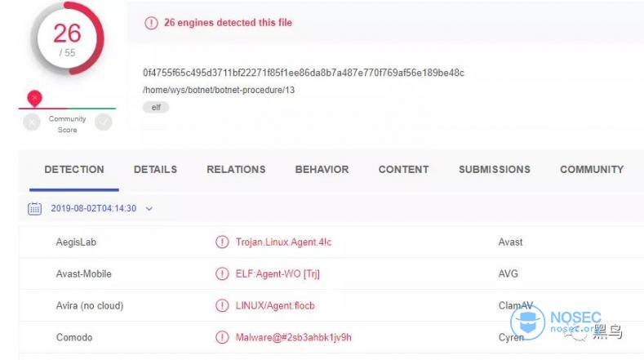Viewport: 644px width, 360px height.
Task: Open the COMMUNITY tab
Action: tap(592, 169)
